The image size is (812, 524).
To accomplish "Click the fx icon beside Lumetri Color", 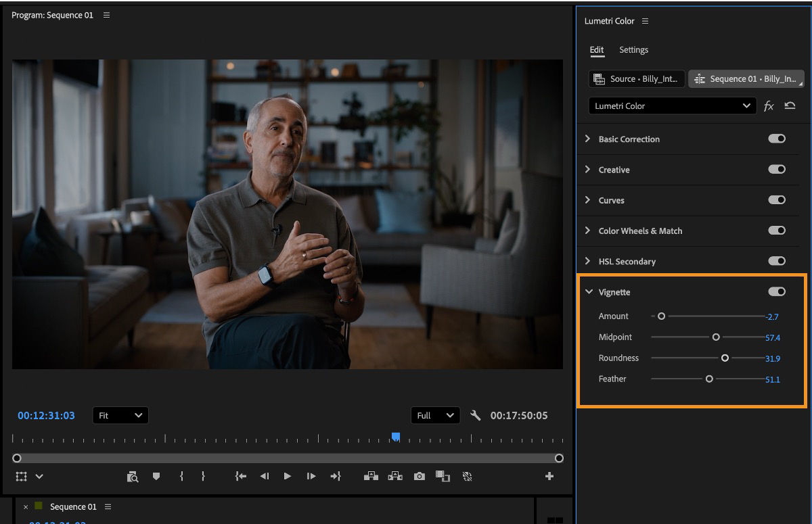I will click(x=769, y=106).
